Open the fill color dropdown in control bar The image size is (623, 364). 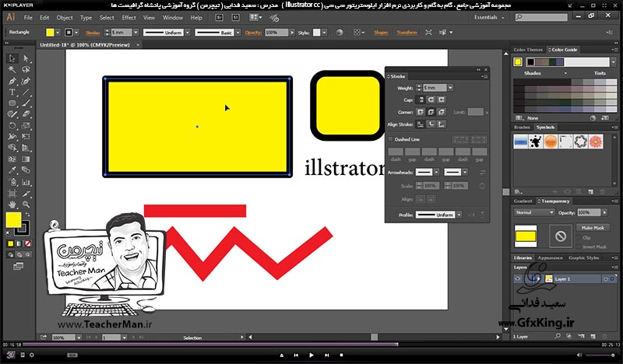pos(58,33)
